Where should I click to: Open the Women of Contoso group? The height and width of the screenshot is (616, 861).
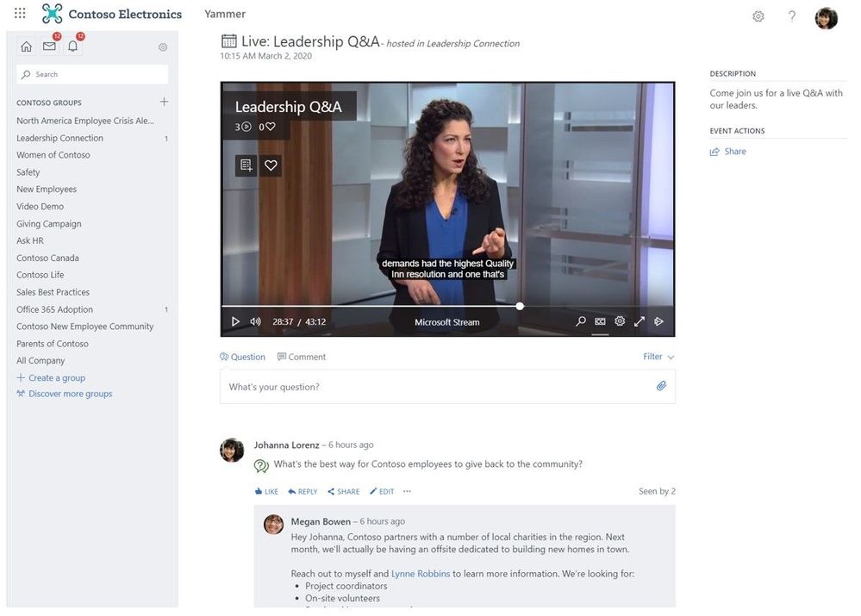[53, 155]
